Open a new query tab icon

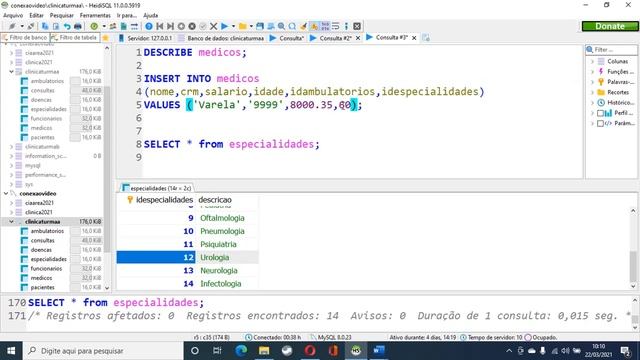[x=426, y=38]
